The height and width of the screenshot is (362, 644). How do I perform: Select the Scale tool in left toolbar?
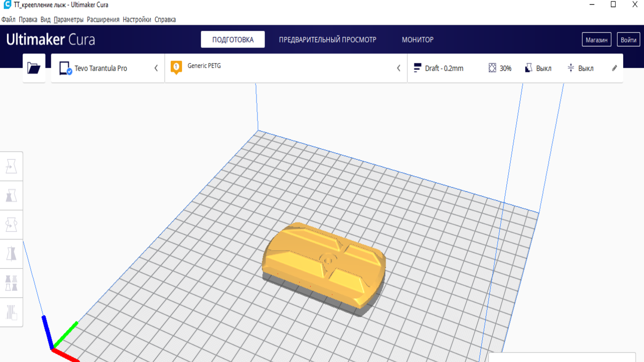[11, 196]
